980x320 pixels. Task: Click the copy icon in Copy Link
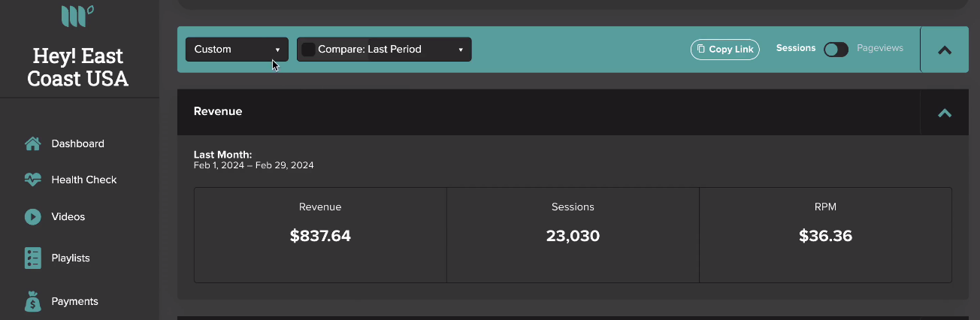701,49
